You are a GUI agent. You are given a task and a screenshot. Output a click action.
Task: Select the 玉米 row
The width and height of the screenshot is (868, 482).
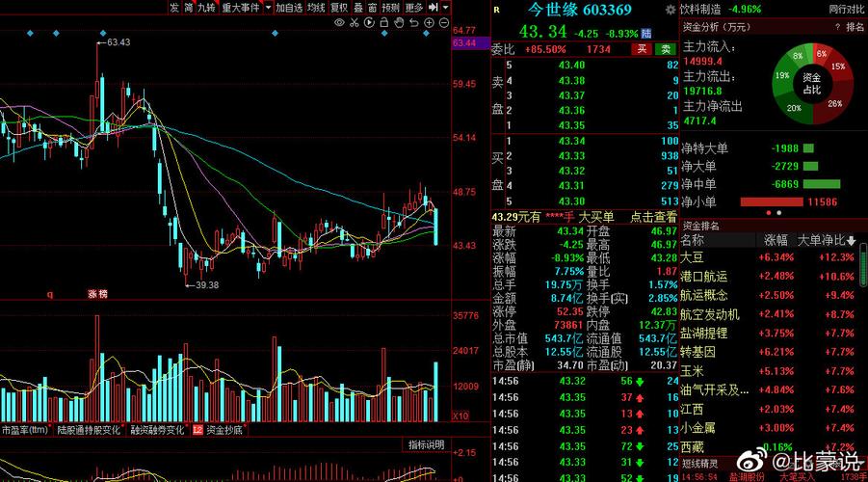pyautogui.click(x=769, y=371)
